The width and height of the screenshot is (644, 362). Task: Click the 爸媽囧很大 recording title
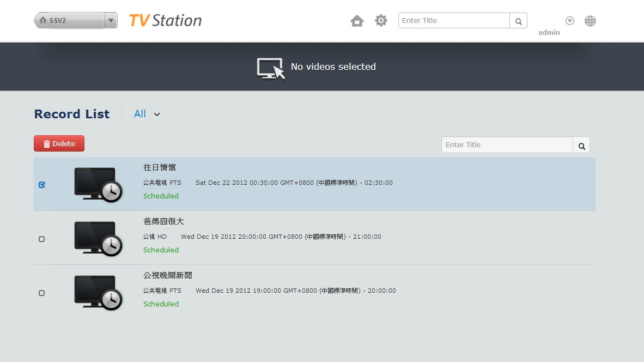tap(163, 221)
